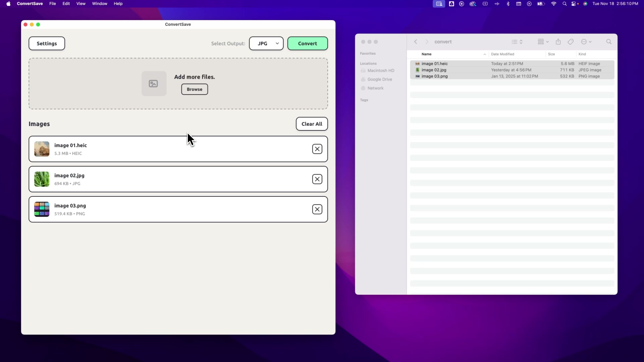Image resolution: width=644 pixels, height=362 pixels.
Task: Click the play circle menu bar icon
Action: tap(529, 4)
